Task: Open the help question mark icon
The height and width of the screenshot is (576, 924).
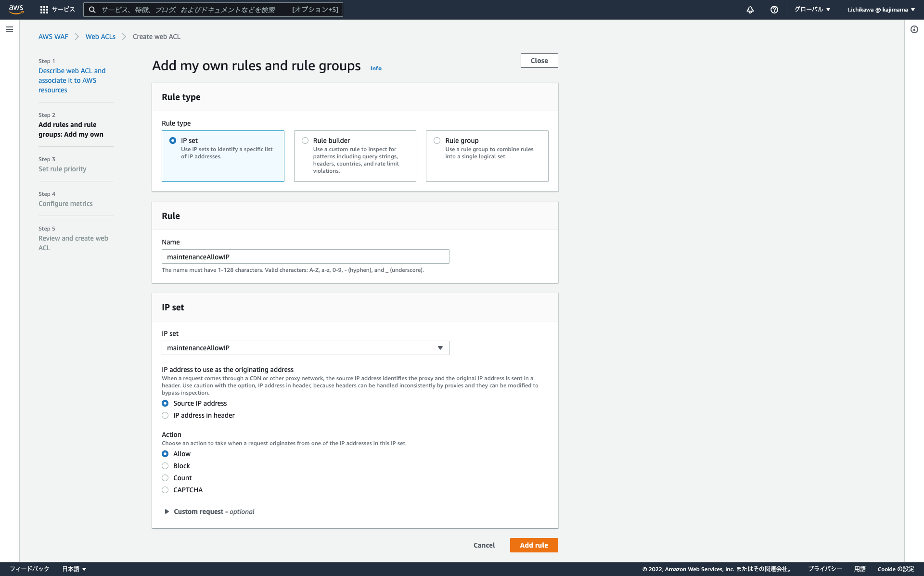Action: [774, 10]
